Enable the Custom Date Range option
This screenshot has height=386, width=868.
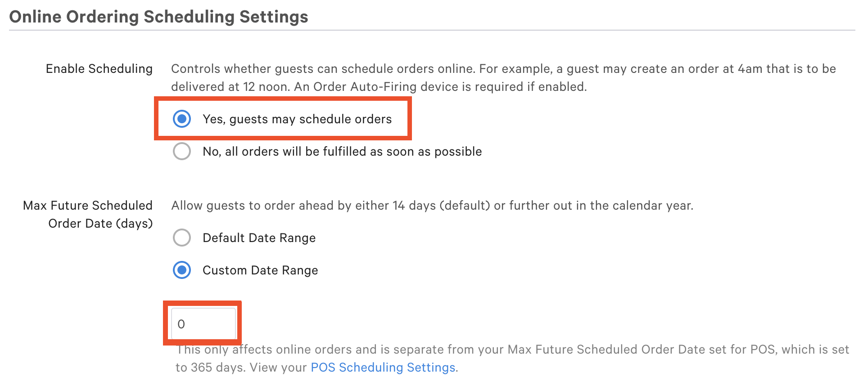(x=182, y=270)
